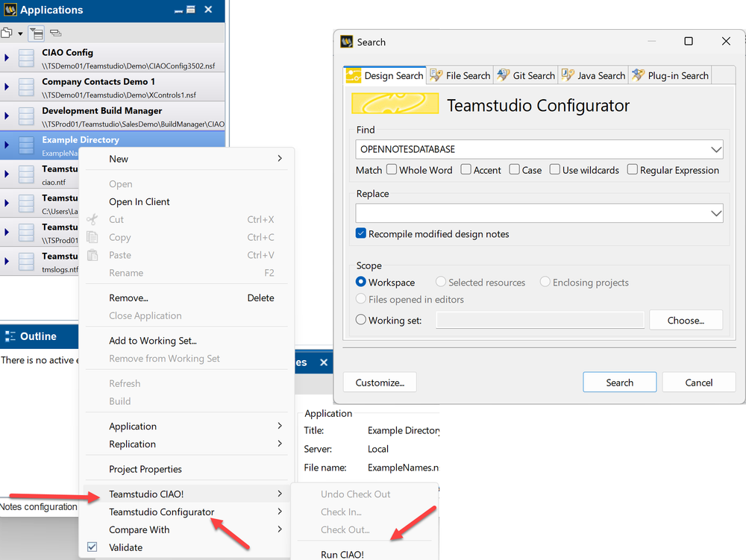746x560 pixels.
Task: Select the Working set radio button
Action: tap(361, 320)
